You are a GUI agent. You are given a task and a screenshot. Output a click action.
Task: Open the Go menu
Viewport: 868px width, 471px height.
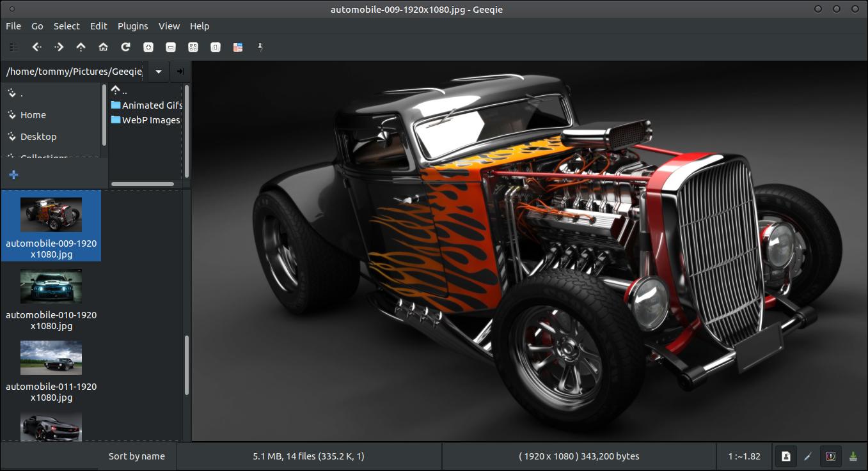click(37, 26)
